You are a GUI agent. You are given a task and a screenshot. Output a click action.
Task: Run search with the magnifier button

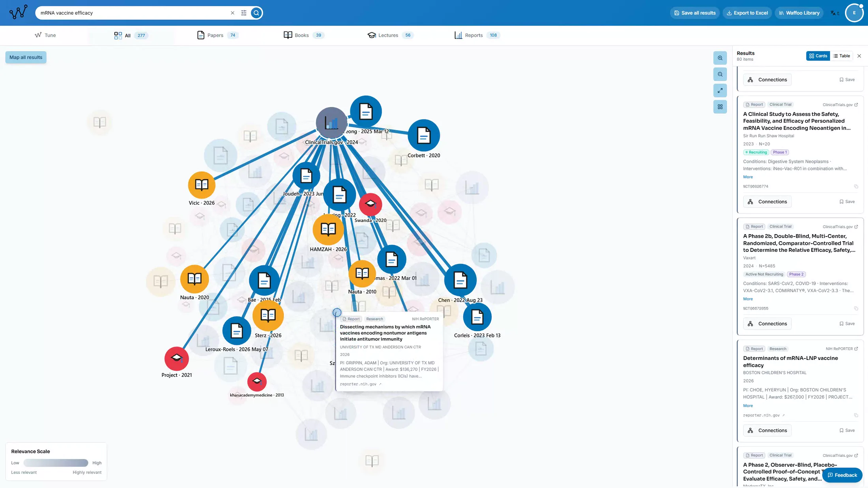[256, 13]
